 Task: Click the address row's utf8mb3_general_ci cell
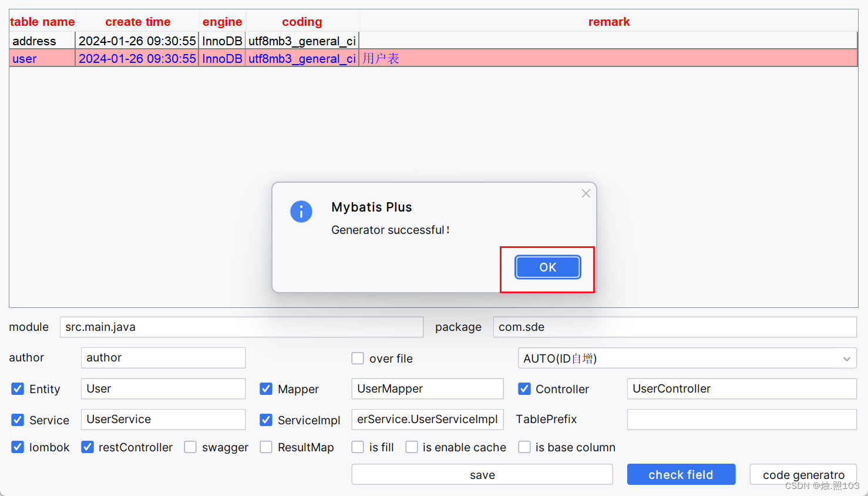(x=302, y=41)
